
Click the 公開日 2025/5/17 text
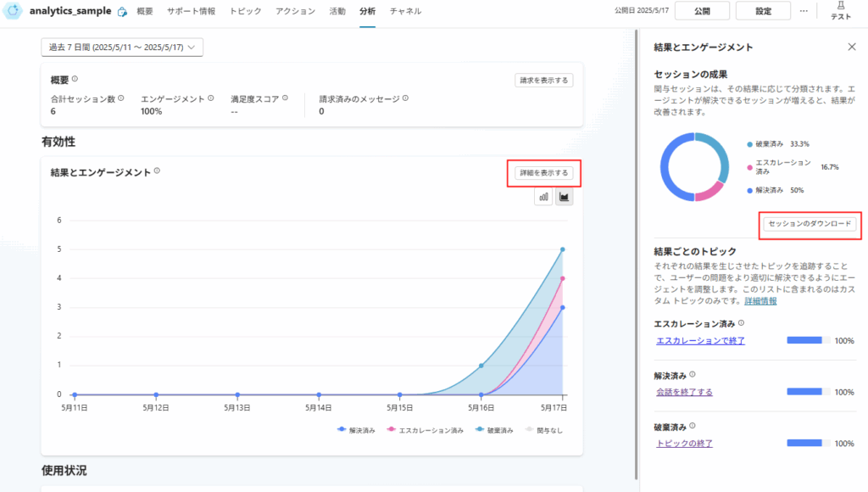(x=641, y=10)
